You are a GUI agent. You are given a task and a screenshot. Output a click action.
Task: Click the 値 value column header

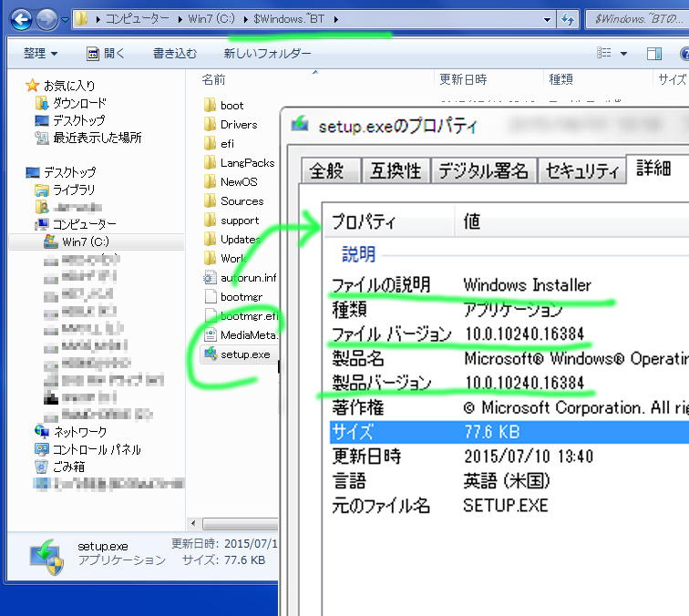[571, 221]
